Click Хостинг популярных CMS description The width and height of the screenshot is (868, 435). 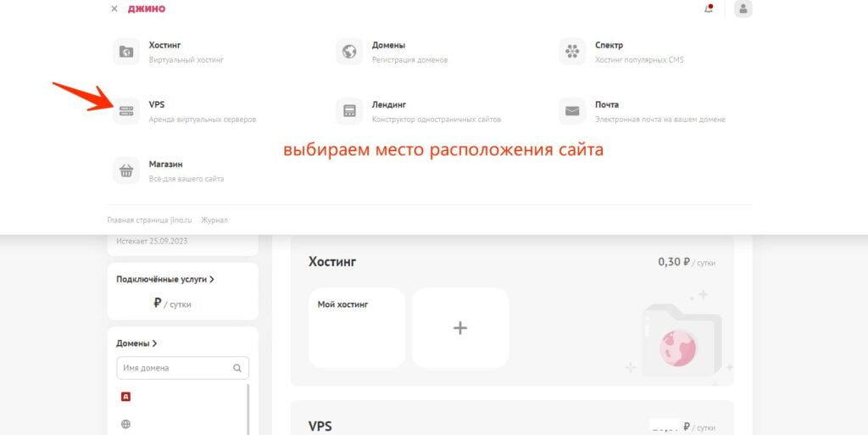click(x=639, y=59)
